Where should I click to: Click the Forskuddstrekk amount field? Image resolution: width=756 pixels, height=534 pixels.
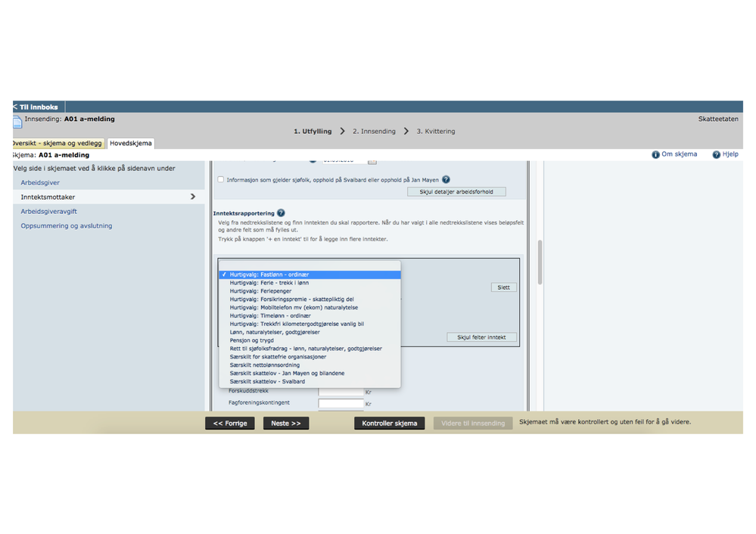[x=341, y=391]
